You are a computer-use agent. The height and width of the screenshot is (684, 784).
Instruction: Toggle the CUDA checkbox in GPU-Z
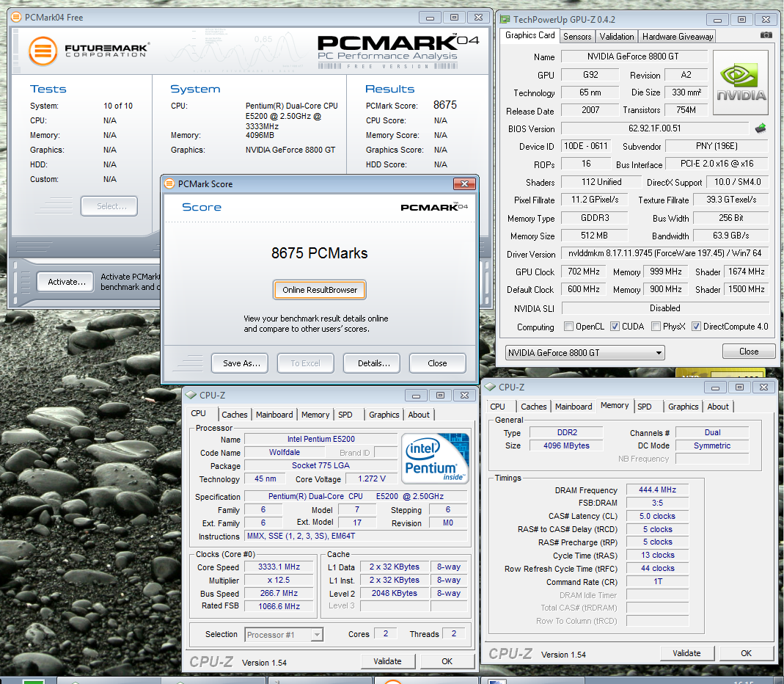(x=615, y=327)
